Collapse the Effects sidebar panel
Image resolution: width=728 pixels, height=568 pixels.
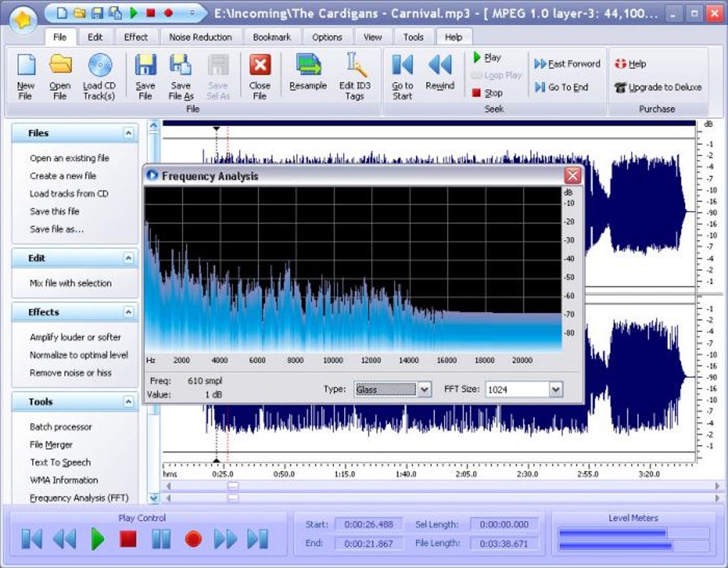click(x=128, y=312)
